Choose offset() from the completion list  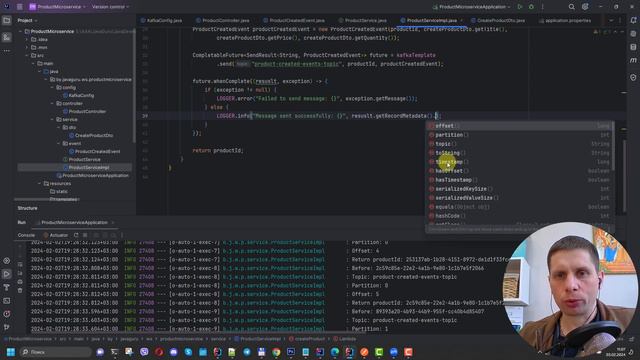click(519, 126)
